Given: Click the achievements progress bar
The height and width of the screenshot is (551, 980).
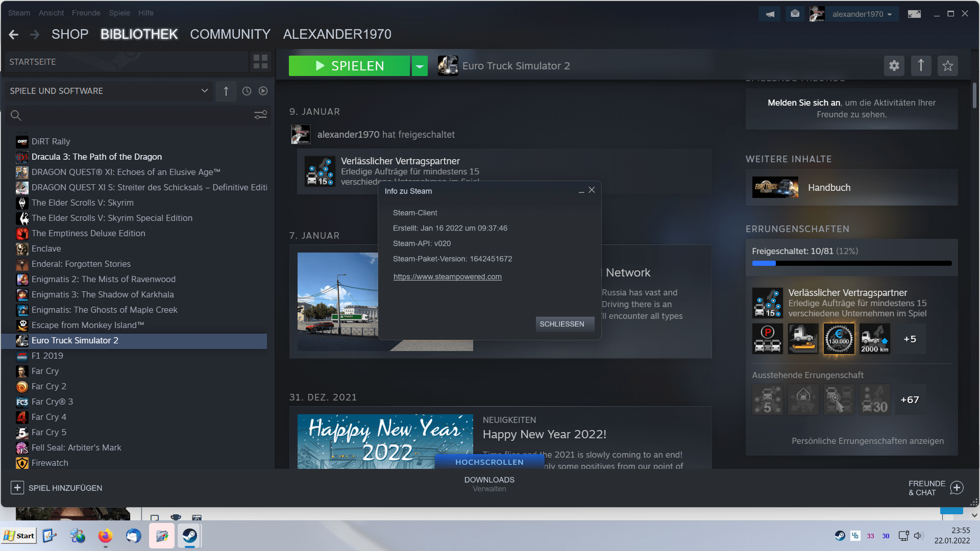Looking at the screenshot, I should [851, 263].
